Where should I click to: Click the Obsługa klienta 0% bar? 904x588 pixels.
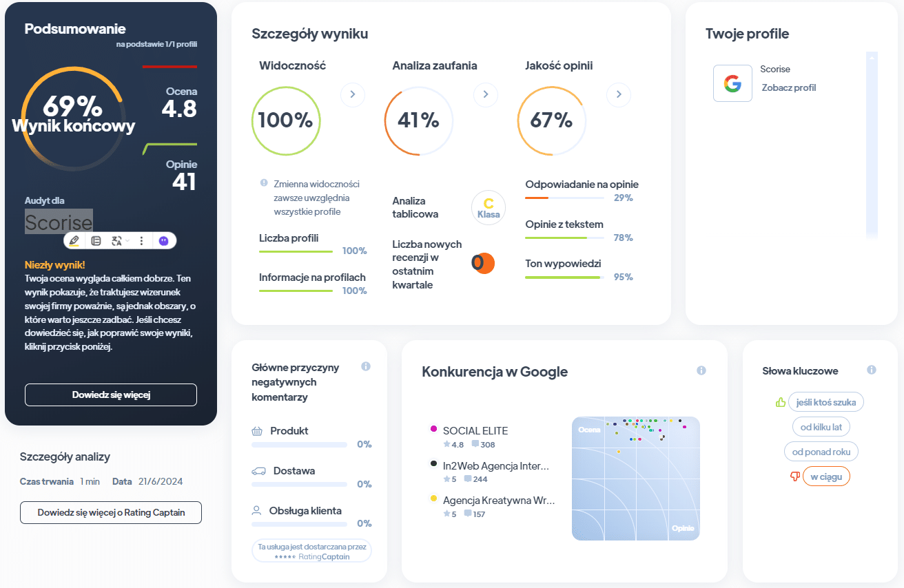[300, 524]
